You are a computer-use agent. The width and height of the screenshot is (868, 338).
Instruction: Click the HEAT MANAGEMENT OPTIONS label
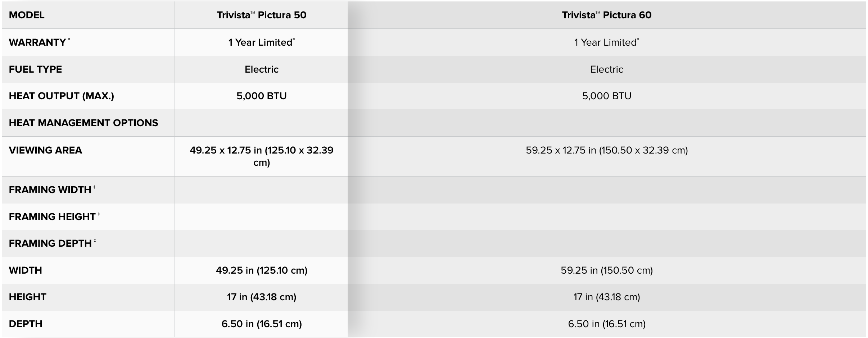coord(83,123)
